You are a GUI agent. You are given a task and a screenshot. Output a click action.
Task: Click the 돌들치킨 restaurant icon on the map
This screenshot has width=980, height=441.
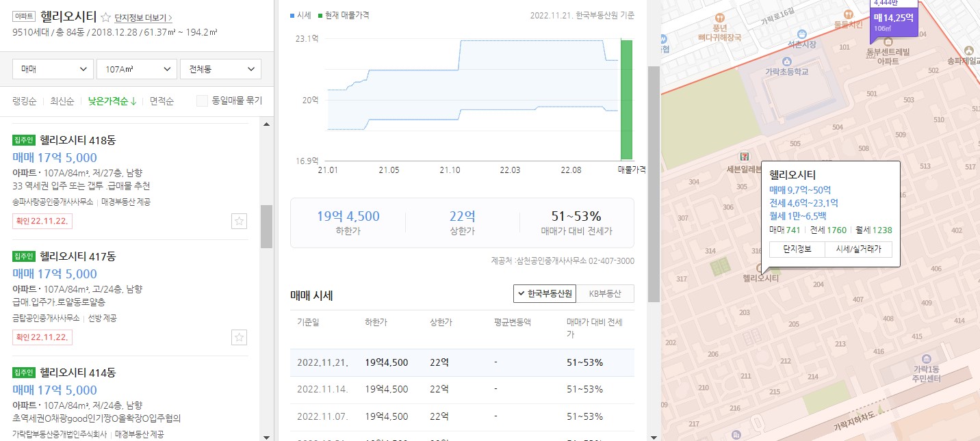click(848, 14)
